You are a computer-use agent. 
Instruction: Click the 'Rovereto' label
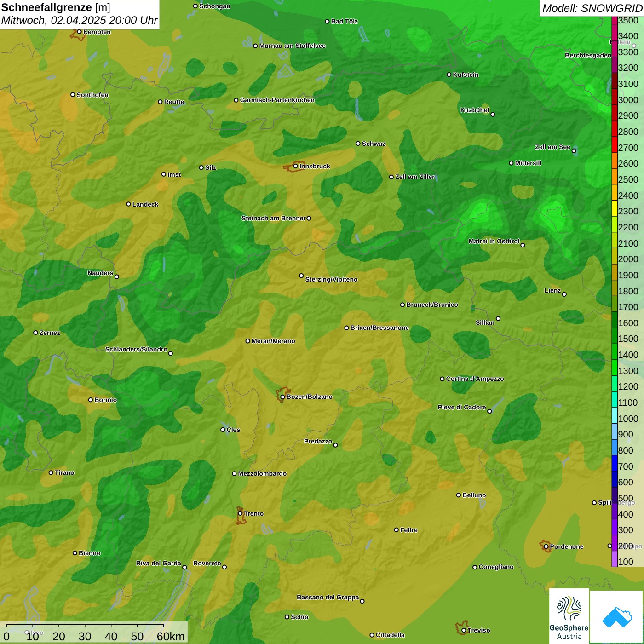pos(207,563)
